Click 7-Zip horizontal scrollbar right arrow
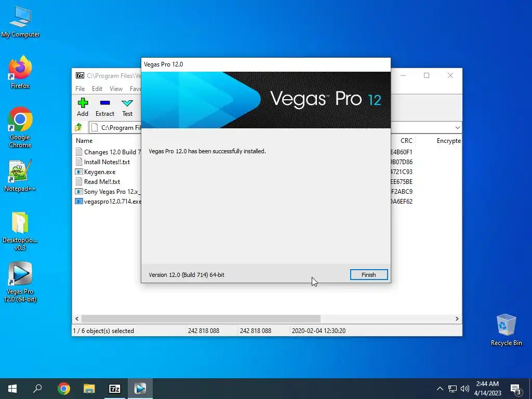 457,318
